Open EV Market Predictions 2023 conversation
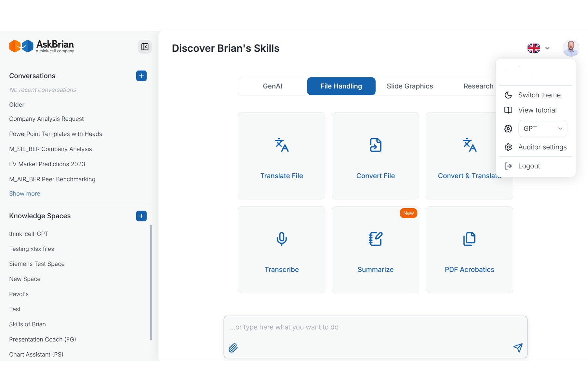The height and width of the screenshot is (392, 588). 47,164
